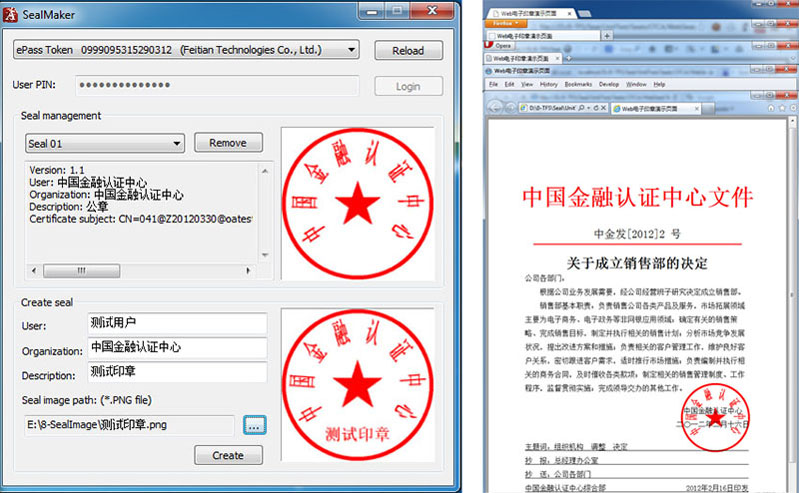Click the User field containing 测试用户
This screenshot has width=799, height=493.
coord(177,323)
